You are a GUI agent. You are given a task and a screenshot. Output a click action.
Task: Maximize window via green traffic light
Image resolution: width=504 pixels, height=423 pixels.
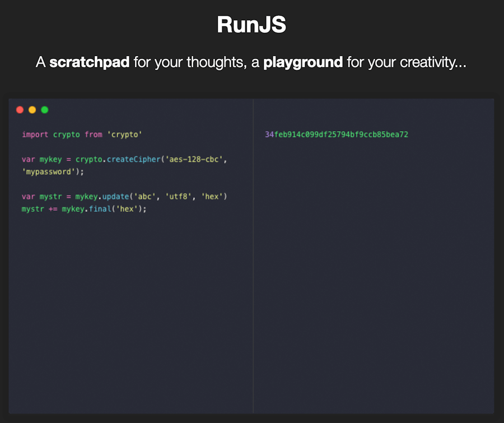45,110
